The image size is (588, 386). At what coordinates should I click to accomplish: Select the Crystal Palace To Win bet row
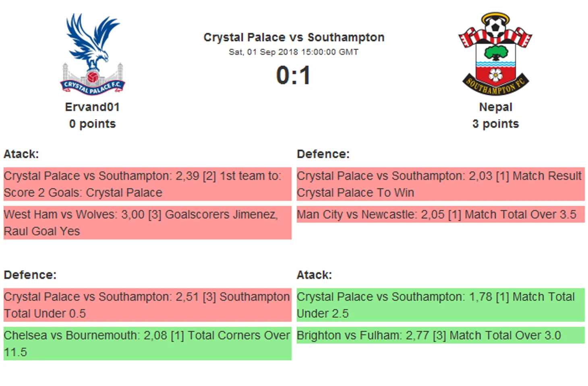[441, 184]
